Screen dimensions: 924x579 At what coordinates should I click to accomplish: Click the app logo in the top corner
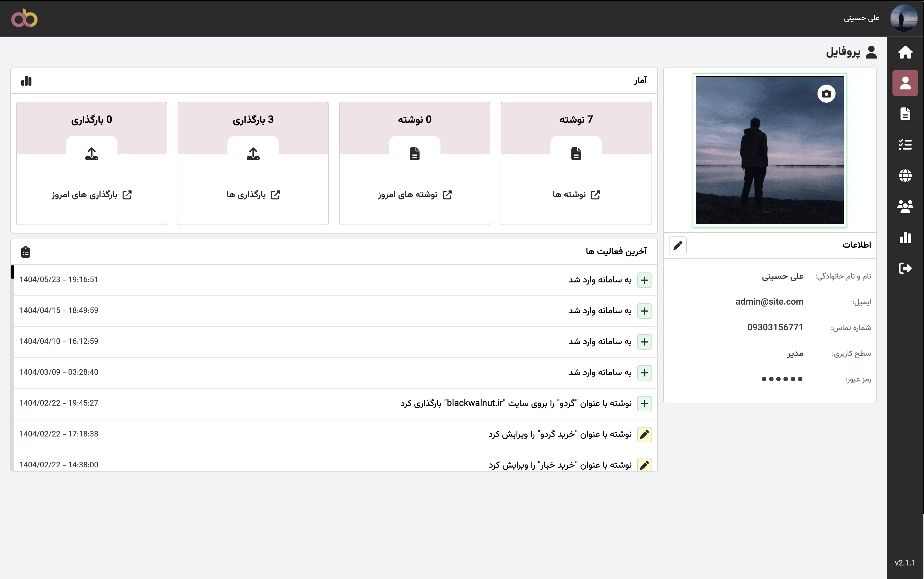24,18
